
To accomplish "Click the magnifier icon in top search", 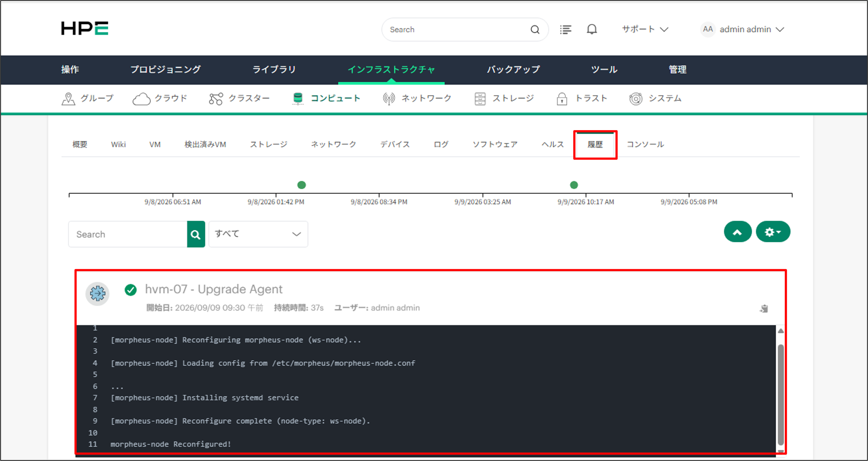I will tap(535, 30).
